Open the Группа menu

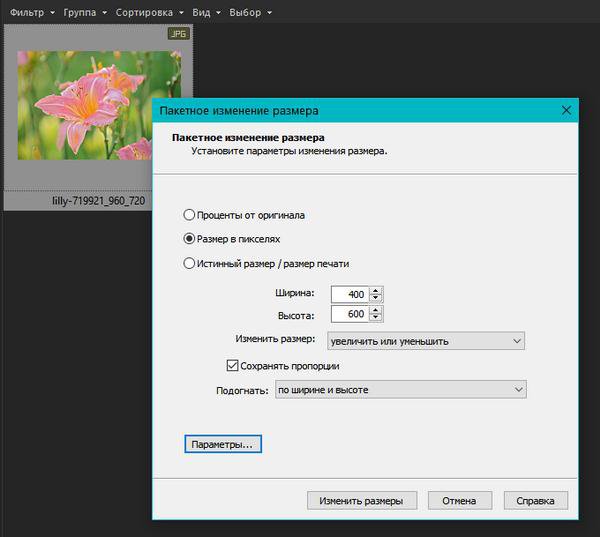pos(85,13)
